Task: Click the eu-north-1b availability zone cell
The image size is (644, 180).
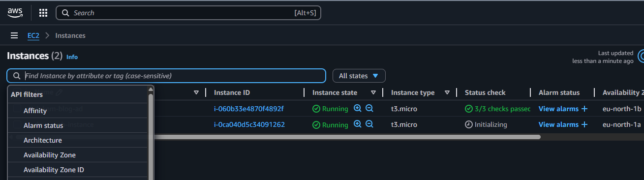Action: point(622,109)
